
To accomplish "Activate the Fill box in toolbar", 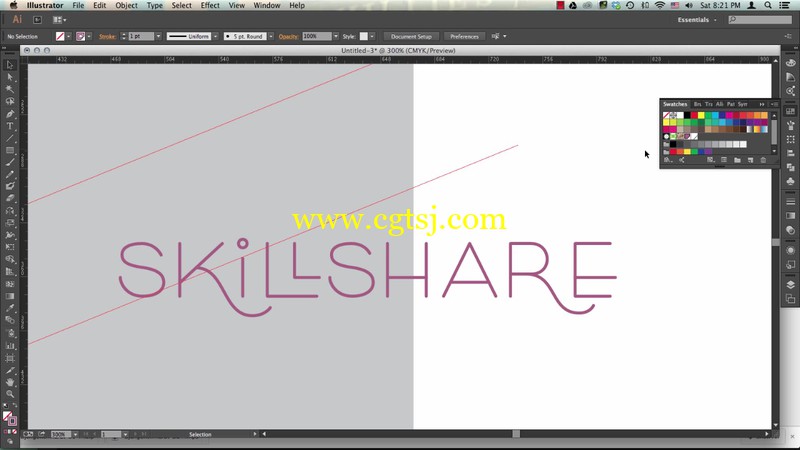I will pos(7,416).
